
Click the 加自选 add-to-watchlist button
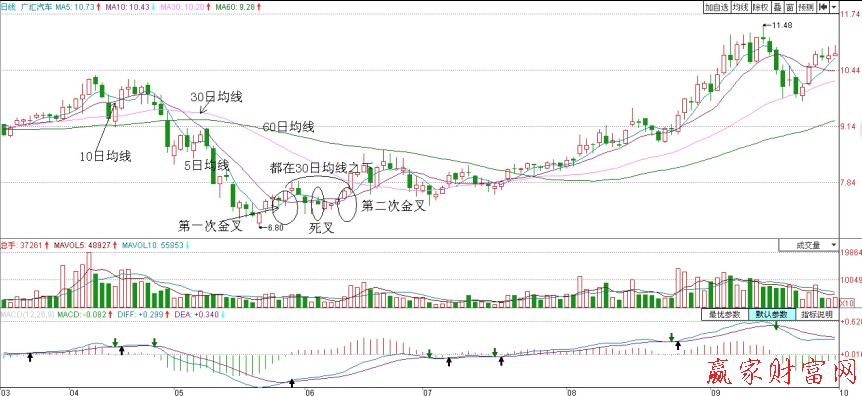pyautogui.click(x=716, y=7)
